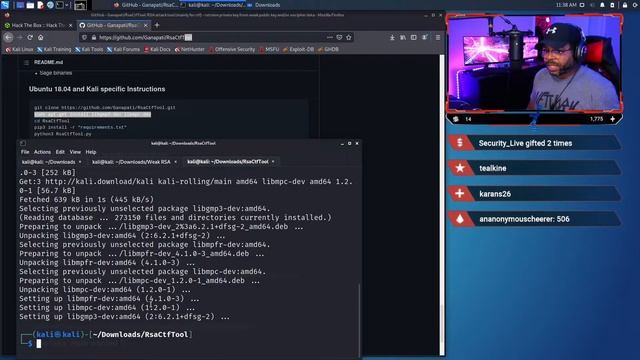This screenshot has width=640, height=360.
Task: Click 'Ubuntu 18.04 and Kali specific Instructions' heading
Action: (x=97, y=89)
